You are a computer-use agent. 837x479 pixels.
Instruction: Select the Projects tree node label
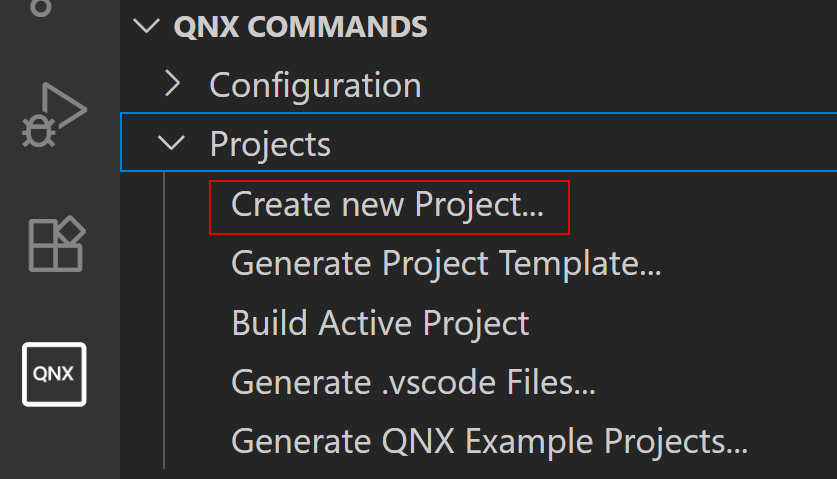click(x=270, y=145)
